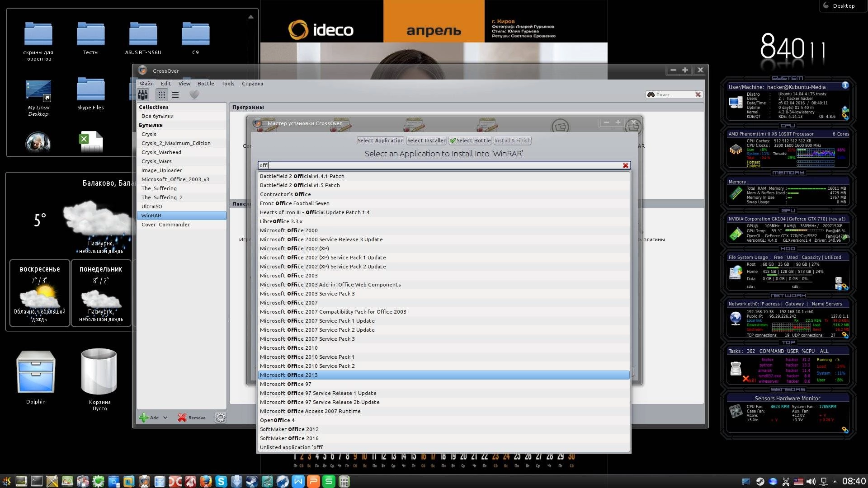Click the Steam icon in system tray
The image size is (868, 488).
pyautogui.click(x=760, y=482)
